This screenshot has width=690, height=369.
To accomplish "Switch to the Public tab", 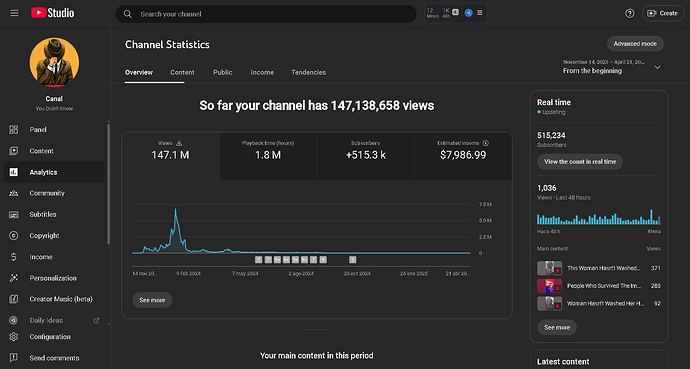I will (222, 73).
